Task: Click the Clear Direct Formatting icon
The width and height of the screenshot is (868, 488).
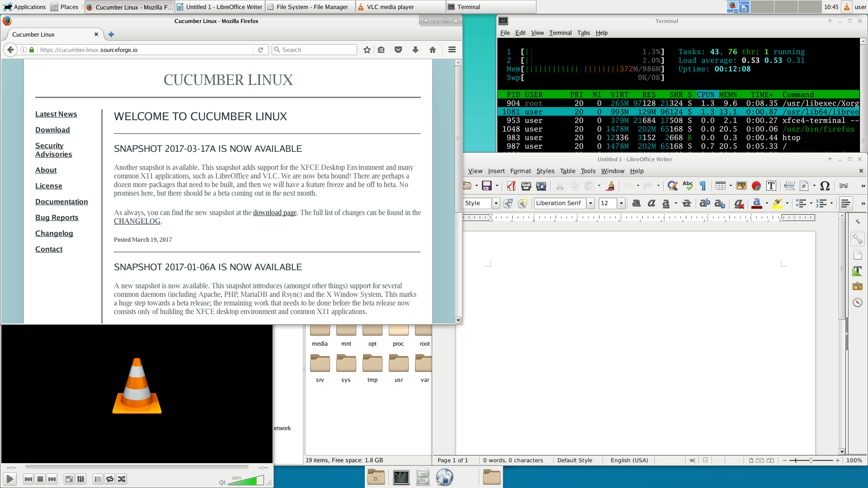Action: point(739,204)
